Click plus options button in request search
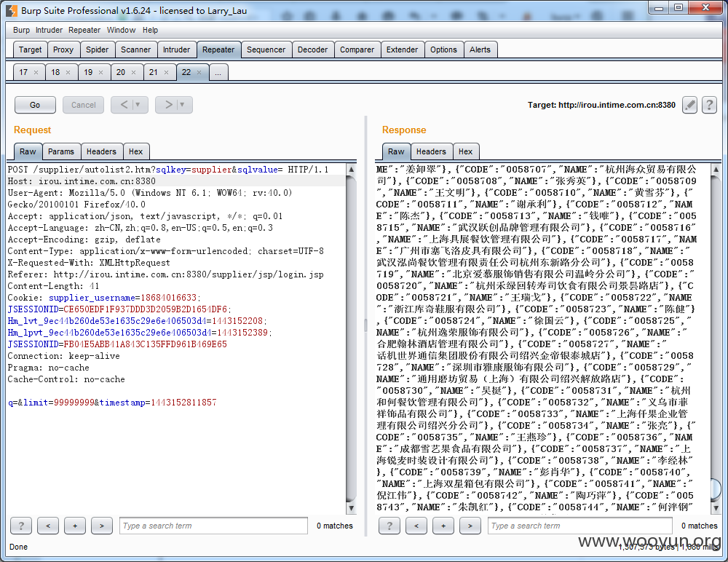728x562 pixels. click(x=75, y=526)
